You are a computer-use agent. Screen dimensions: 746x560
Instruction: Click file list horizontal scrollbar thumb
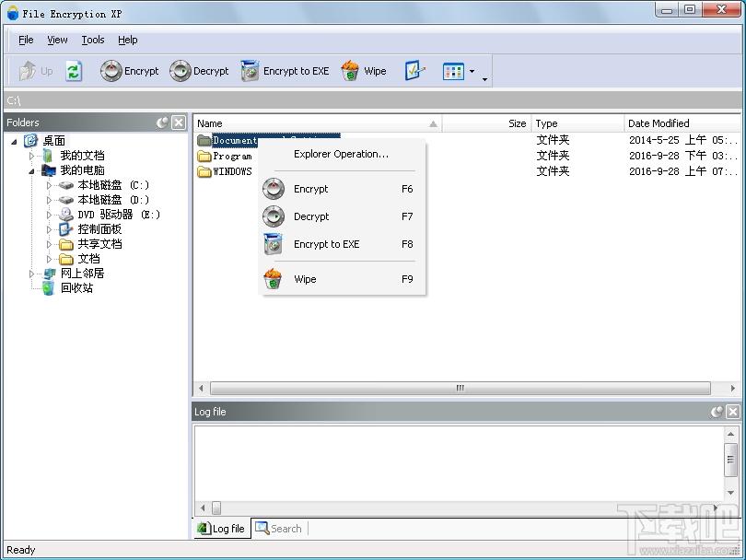(x=460, y=389)
